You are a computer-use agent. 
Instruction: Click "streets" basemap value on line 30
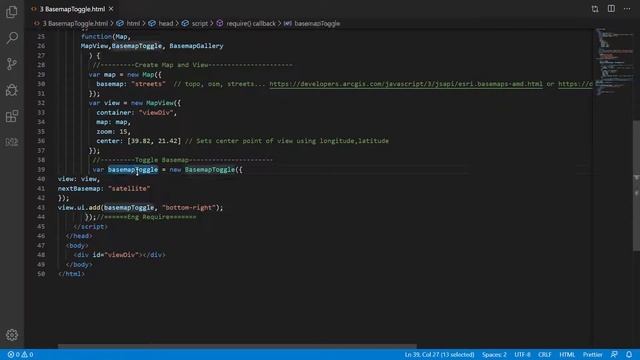pos(148,84)
